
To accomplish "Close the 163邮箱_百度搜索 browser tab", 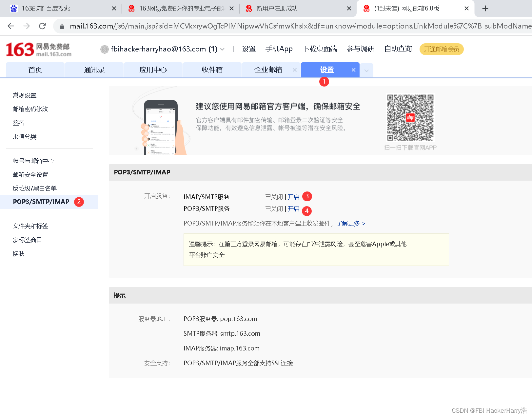I will 114,9.
